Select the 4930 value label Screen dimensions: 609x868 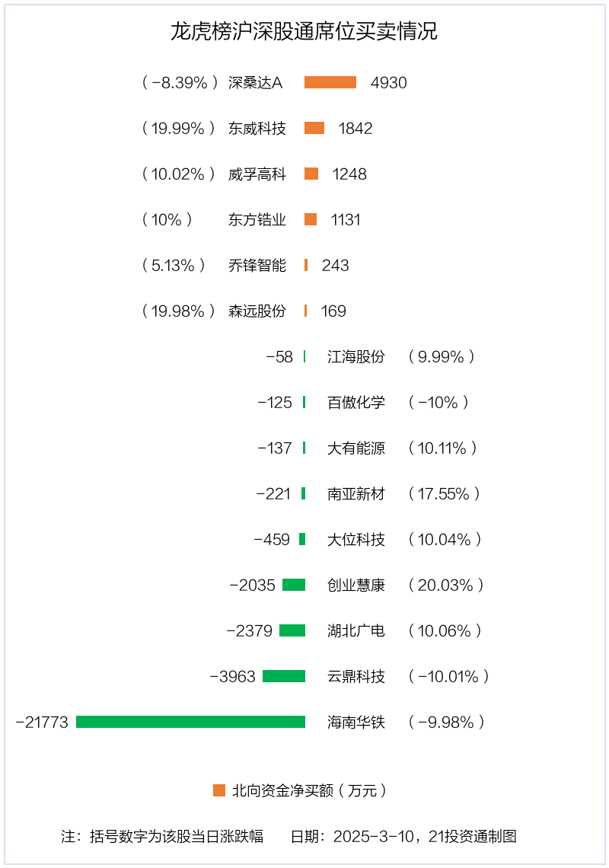[389, 82]
